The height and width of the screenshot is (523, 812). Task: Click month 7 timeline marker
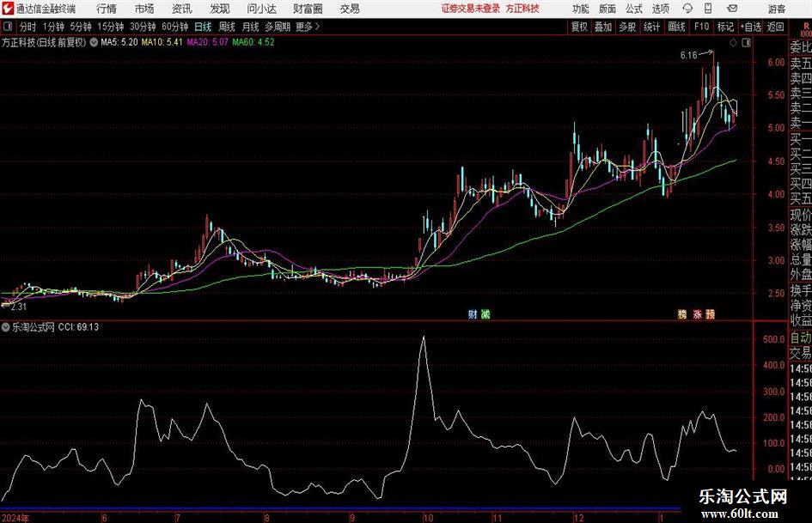[178, 518]
